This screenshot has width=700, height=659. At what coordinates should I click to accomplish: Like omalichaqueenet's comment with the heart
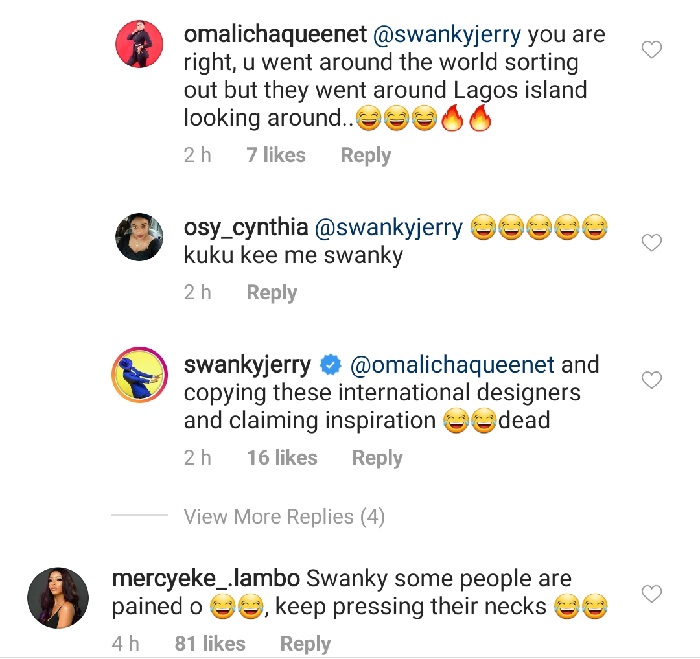pyautogui.click(x=651, y=50)
